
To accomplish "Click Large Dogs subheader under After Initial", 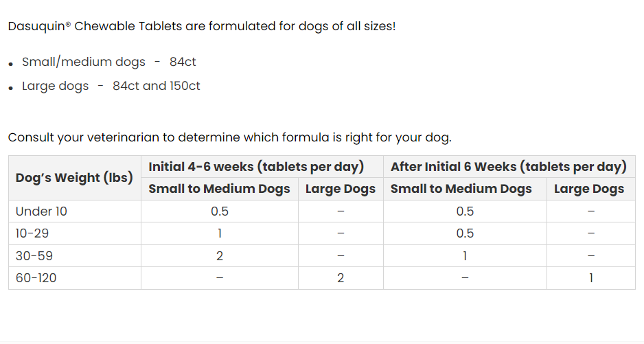I will pyautogui.click(x=589, y=189).
